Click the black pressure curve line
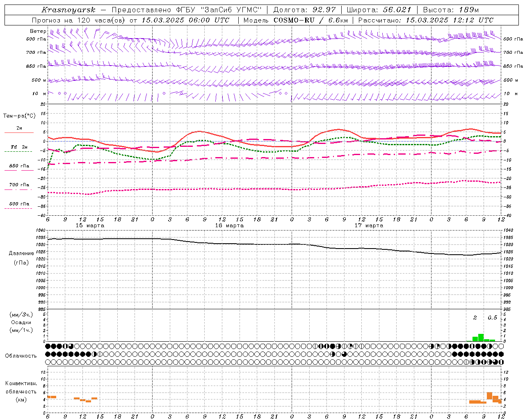This screenshot has height=420, width=525. point(274,244)
